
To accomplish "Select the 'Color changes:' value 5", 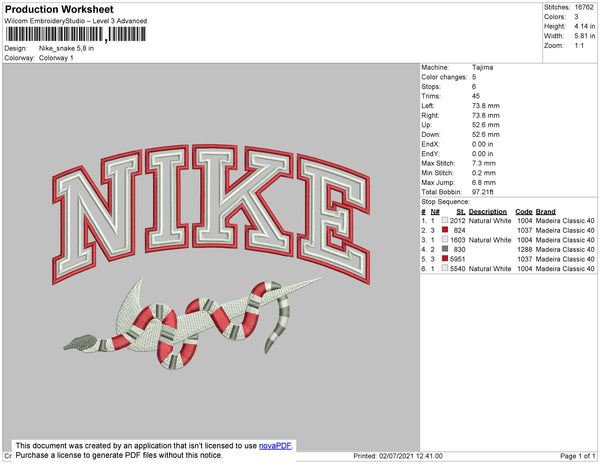I will 474,77.
